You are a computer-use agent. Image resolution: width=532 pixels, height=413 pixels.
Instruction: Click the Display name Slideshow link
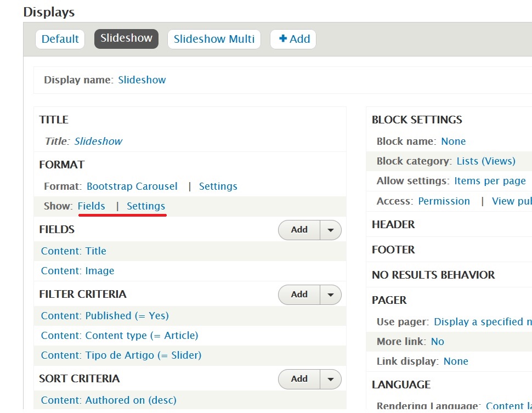click(142, 80)
